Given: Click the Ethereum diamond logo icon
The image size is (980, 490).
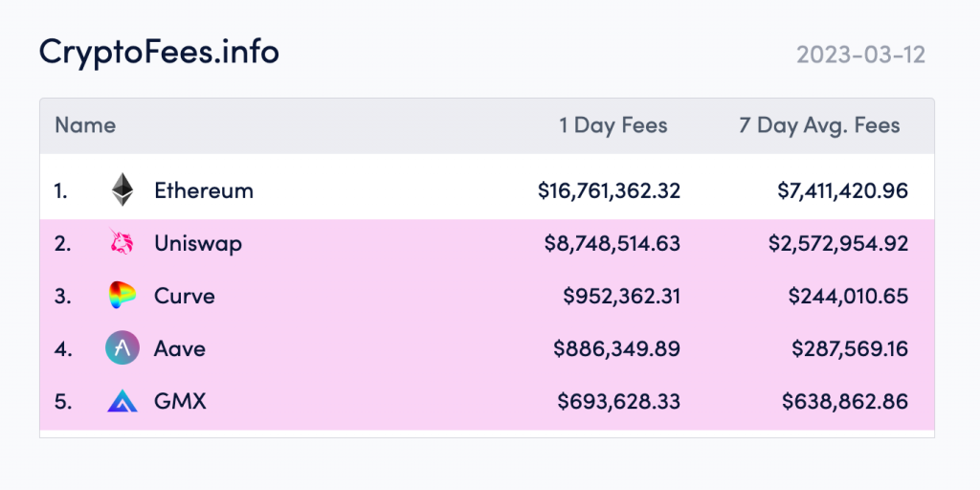Looking at the screenshot, I should [x=122, y=189].
